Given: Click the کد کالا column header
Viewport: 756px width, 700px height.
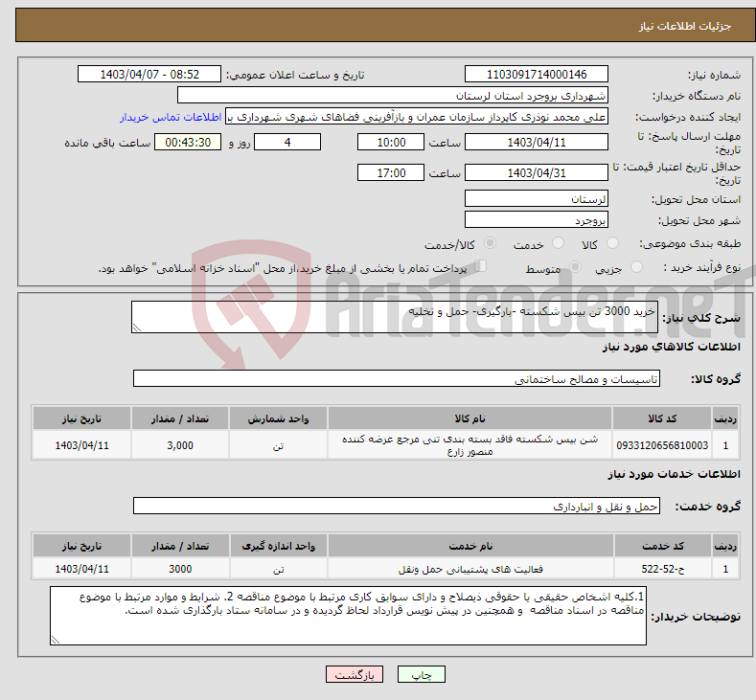Looking at the screenshot, I should point(661,418).
